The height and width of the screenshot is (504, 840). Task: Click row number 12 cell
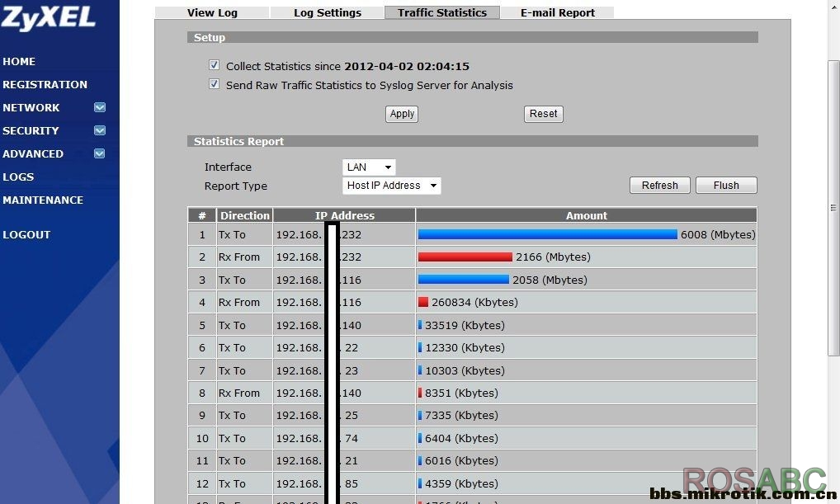(x=202, y=483)
